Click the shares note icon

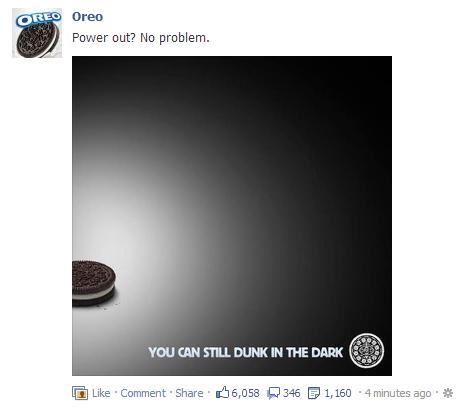click(314, 393)
